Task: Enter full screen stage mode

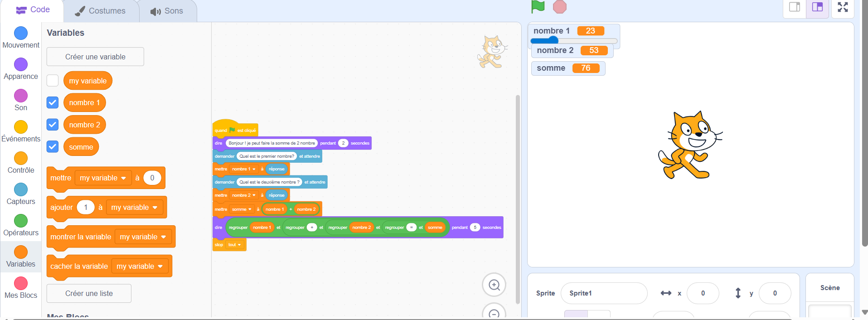Action: coord(843,7)
